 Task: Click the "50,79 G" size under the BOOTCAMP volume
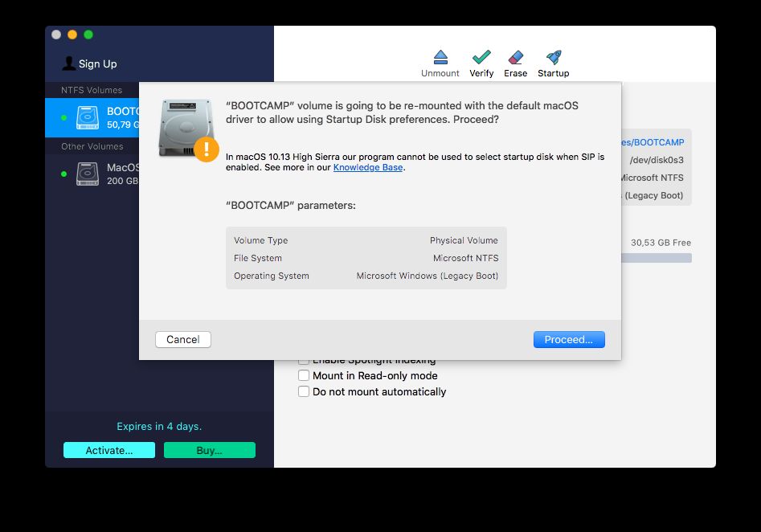click(x=123, y=125)
